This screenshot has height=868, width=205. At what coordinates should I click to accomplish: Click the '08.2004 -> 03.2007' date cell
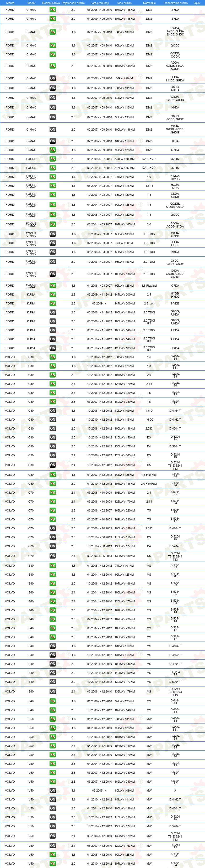click(x=99, y=186)
